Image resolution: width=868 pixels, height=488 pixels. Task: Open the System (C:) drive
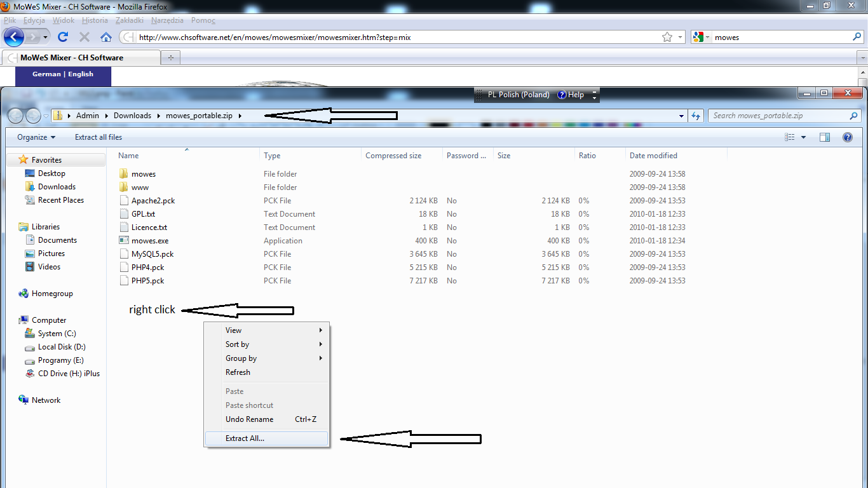tap(57, 334)
